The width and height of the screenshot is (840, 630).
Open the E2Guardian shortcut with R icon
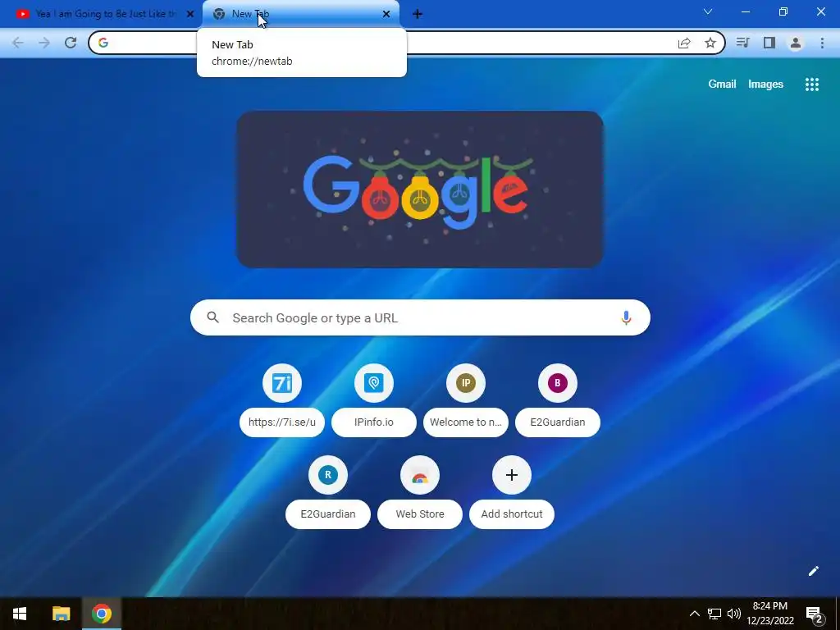click(x=328, y=475)
